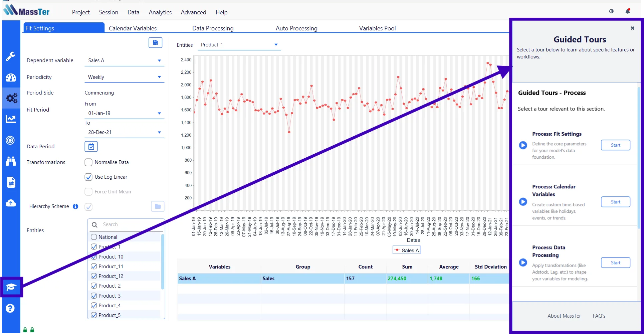Image resolution: width=644 pixels, height=334 pixels.
Task: Switch to the Calendar Variables tab
Action: (133, 28)
